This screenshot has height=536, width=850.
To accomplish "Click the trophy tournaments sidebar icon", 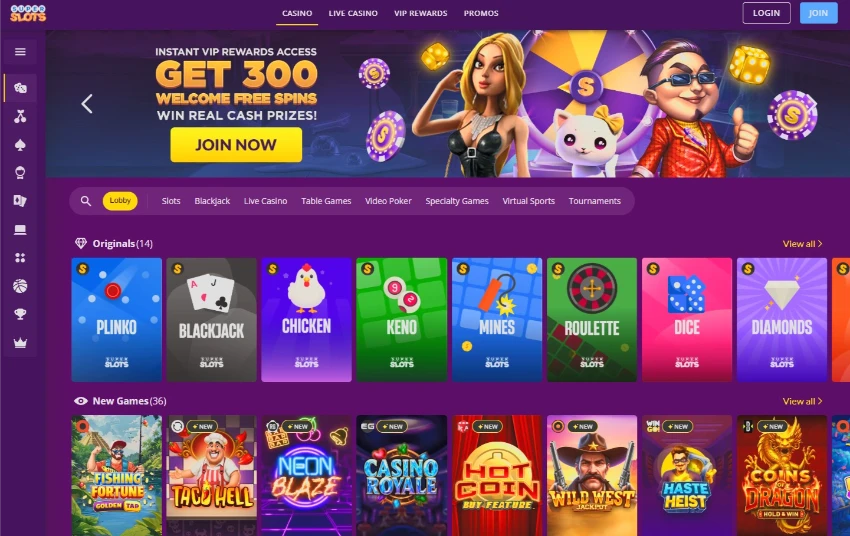I will [20, 314].
